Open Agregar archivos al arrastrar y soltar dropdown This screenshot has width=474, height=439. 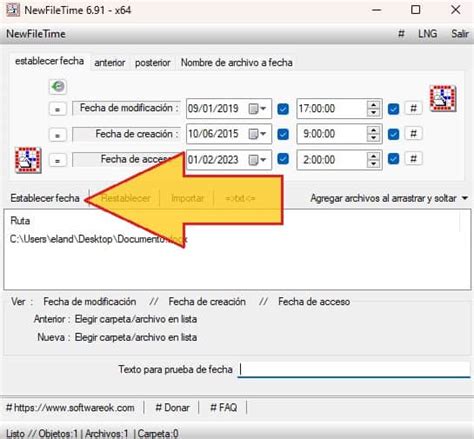point(389,198)
